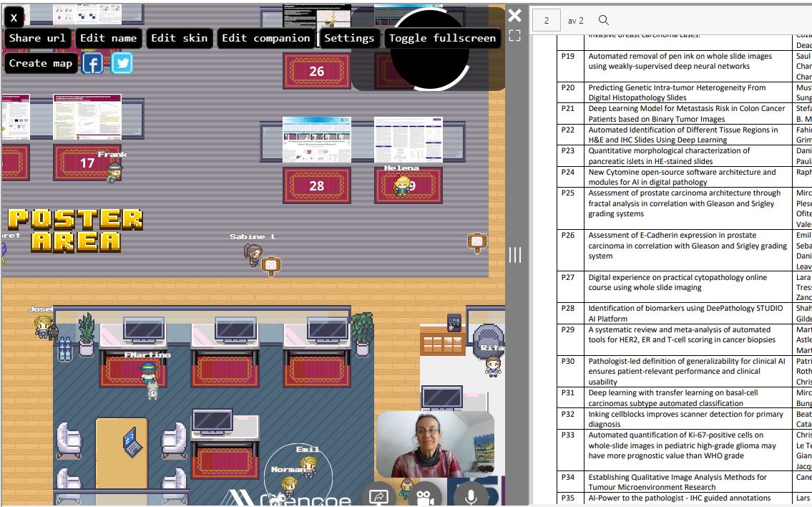Click the round loading video bubble

click(429, 49)
